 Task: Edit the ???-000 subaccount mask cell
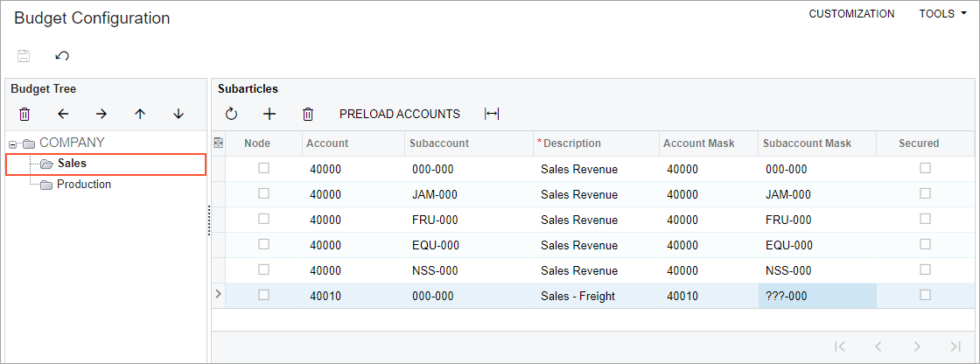pos(815,296)
